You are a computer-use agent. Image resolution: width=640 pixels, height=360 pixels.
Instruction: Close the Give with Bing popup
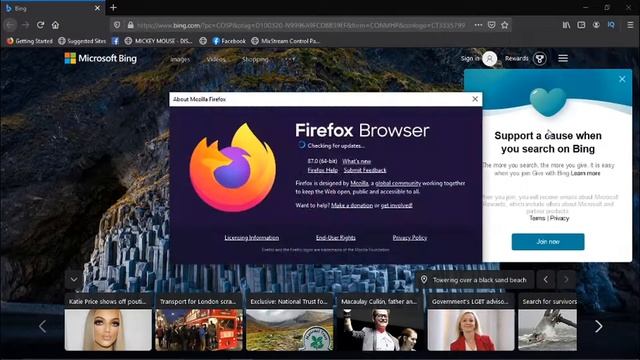click(x=622, y=79)
